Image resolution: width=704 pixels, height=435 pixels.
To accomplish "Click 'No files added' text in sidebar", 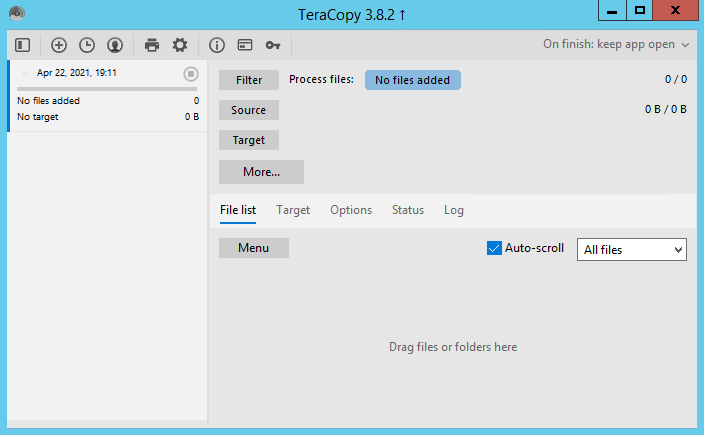I will point(48,101).
